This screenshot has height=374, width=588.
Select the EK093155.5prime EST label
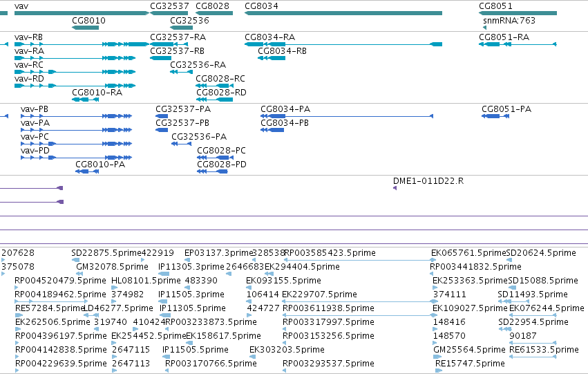click(283, 281)
